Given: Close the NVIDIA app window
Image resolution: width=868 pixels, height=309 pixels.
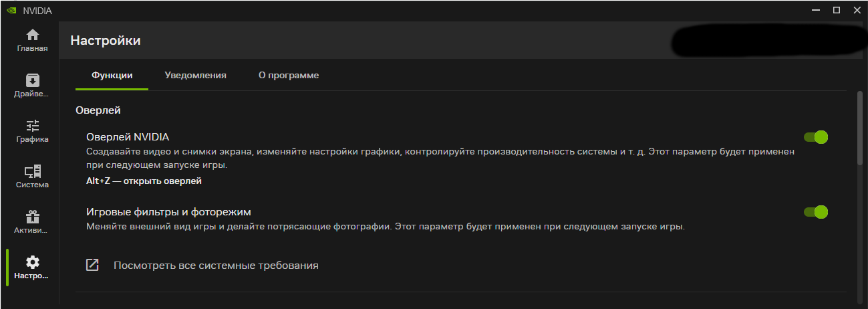Looking at the screenshot, I should tap(857, 10).
